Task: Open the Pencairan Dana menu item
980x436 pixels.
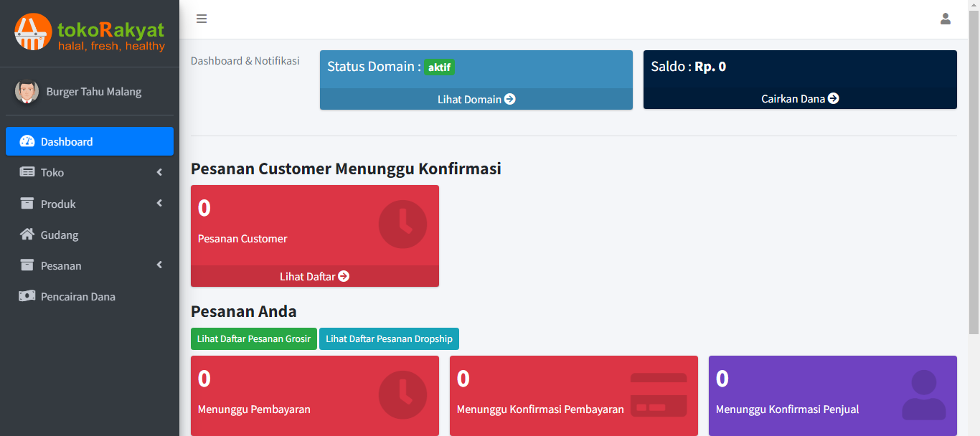Action: pos(77,296)
